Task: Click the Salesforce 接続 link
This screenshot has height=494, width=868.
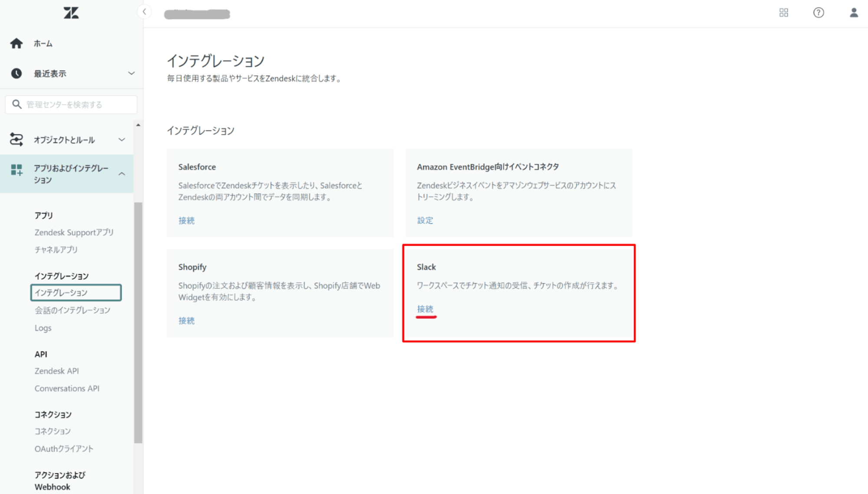Action: click(x=187, y=221)
